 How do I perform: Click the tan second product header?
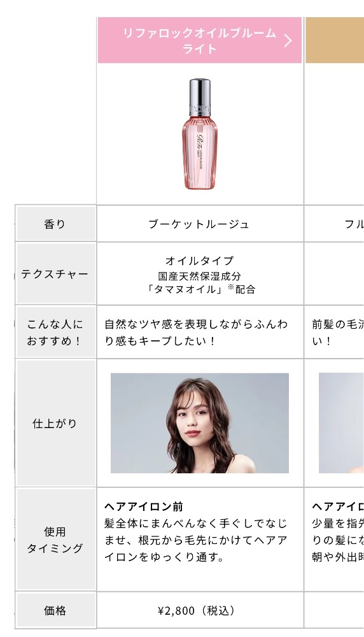coord(335,40)
